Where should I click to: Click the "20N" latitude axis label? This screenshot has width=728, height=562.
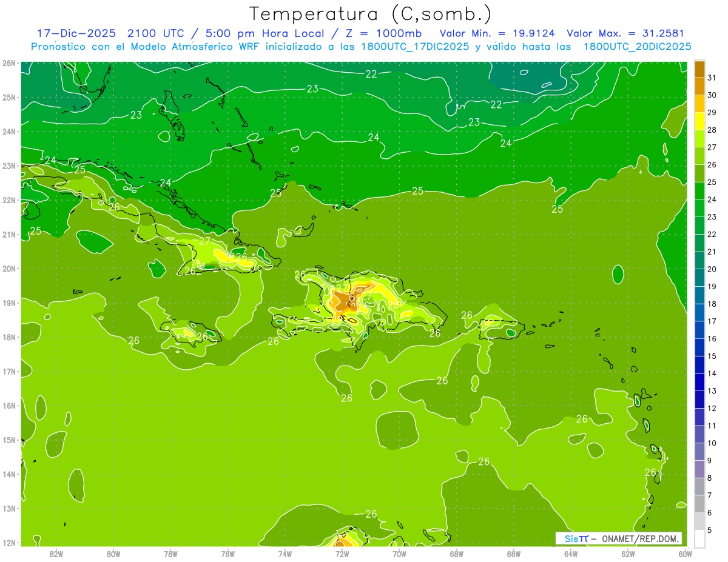(x=8, y=269)
